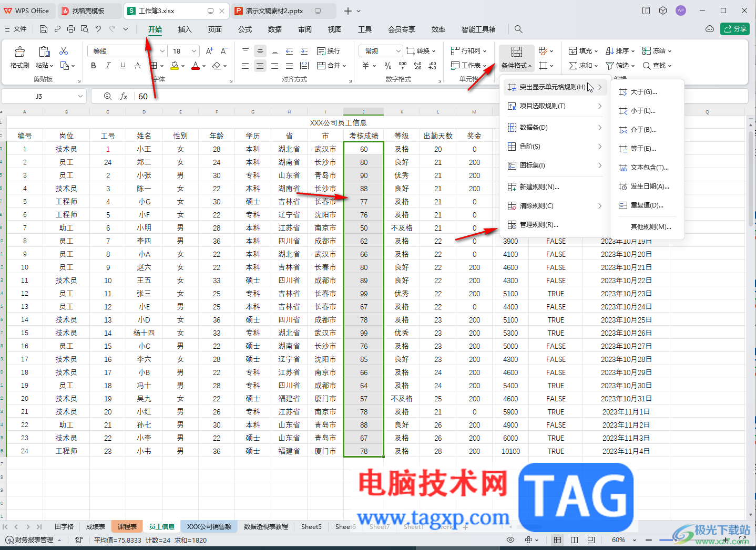Select menu entry 数据条(D)

coord(555,128)
